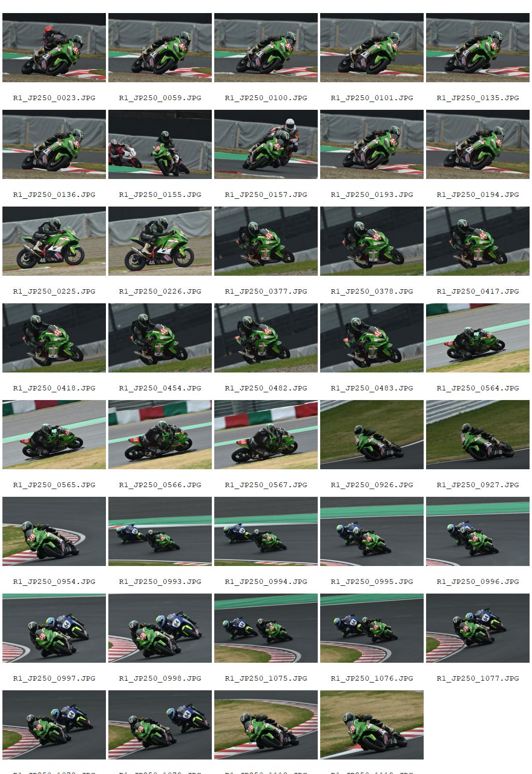Choose the R1_JP250_0377.JPG photo

tap(266, 241)
